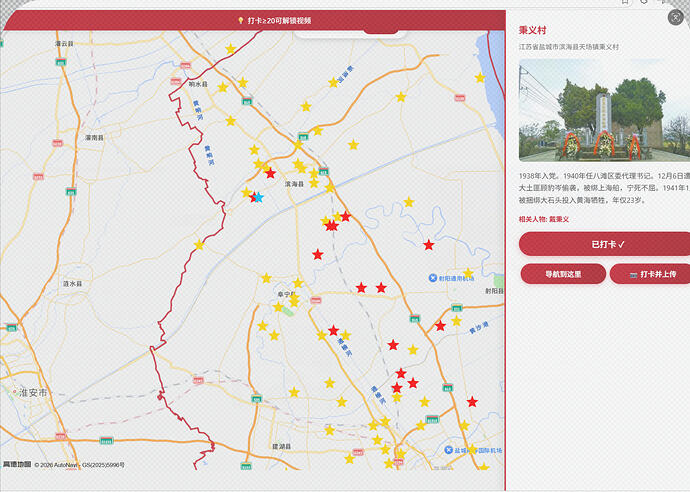690x492 pixels.
Task: Select red star beside the 黄沙港 river label
Action: [x=440, y=326]
